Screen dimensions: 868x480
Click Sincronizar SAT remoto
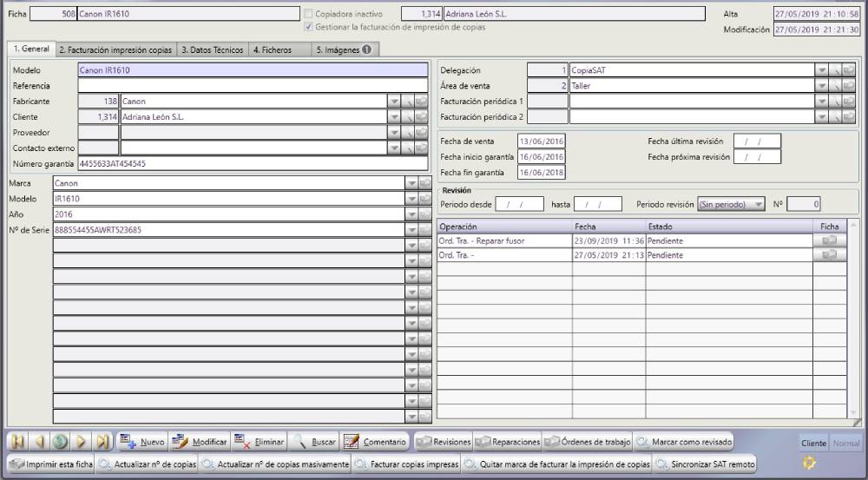click(704, 464)
